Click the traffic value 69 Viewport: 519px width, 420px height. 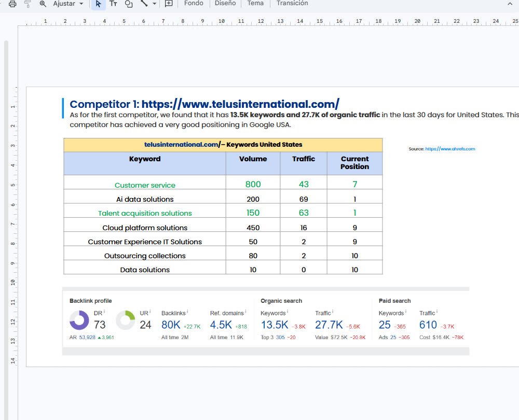click(x=304, y=199)
